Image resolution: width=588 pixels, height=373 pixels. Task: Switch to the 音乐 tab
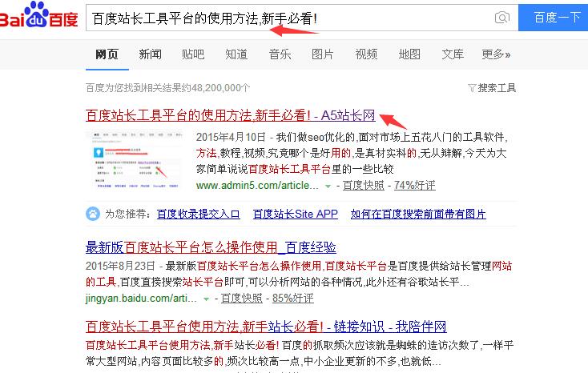[x=280, y=54]
